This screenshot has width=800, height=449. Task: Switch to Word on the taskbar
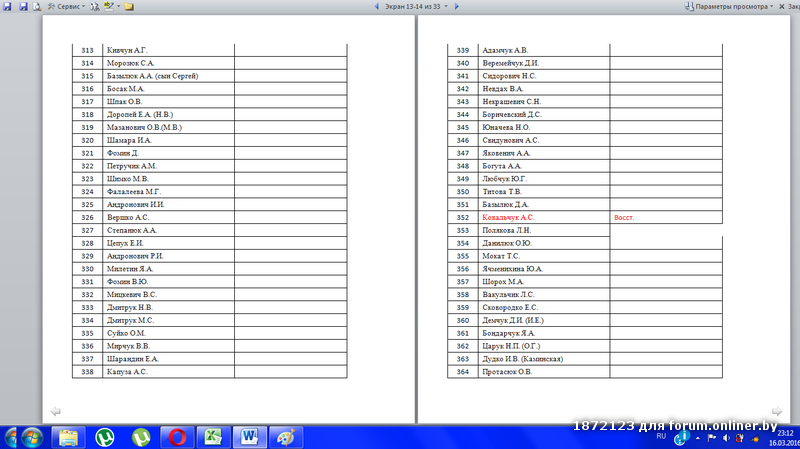coord(249,438)
